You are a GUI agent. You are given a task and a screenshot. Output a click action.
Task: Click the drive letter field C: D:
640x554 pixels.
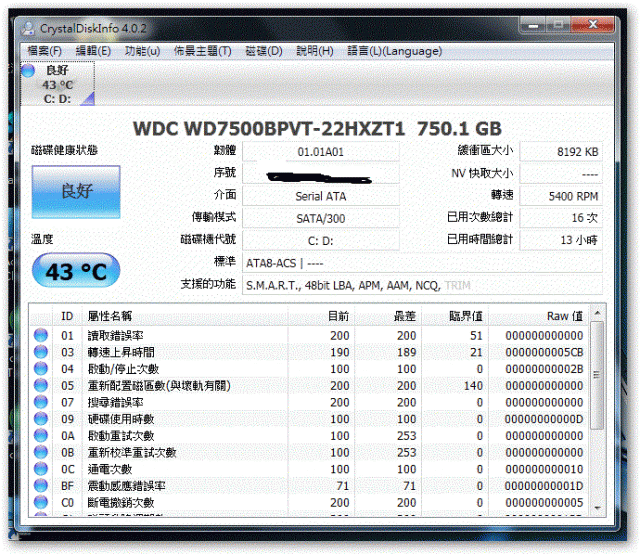pyautogui.click(x=321, y=241)
